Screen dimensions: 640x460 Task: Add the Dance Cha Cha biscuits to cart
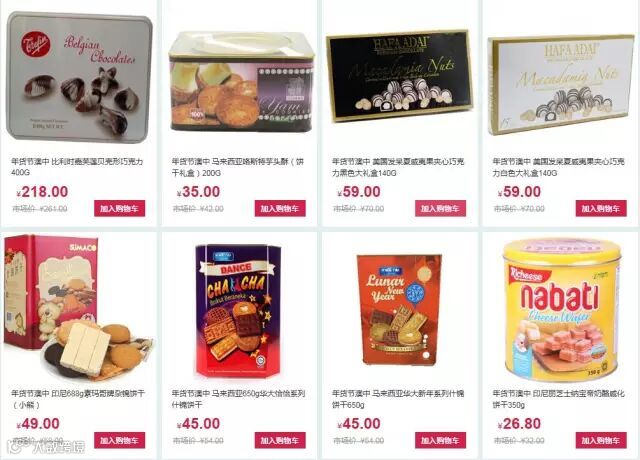click(x=280, y=440)
